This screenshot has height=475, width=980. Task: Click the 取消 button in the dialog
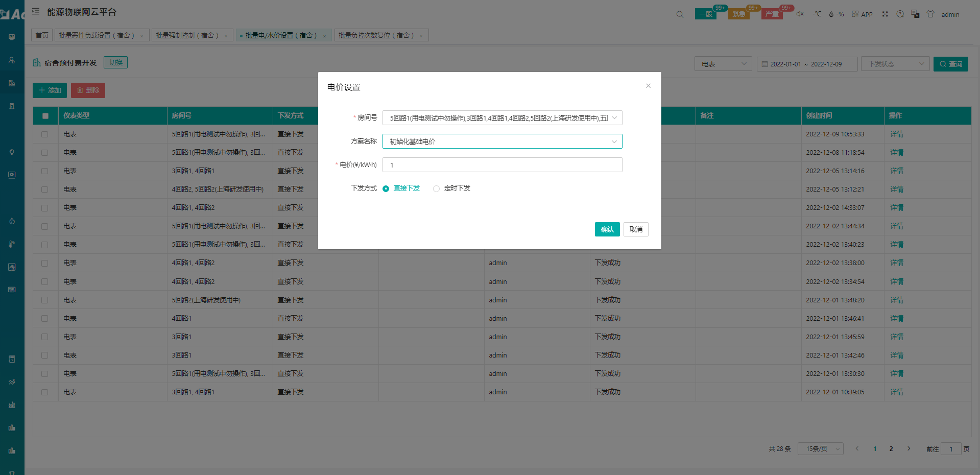click(636, 229)
